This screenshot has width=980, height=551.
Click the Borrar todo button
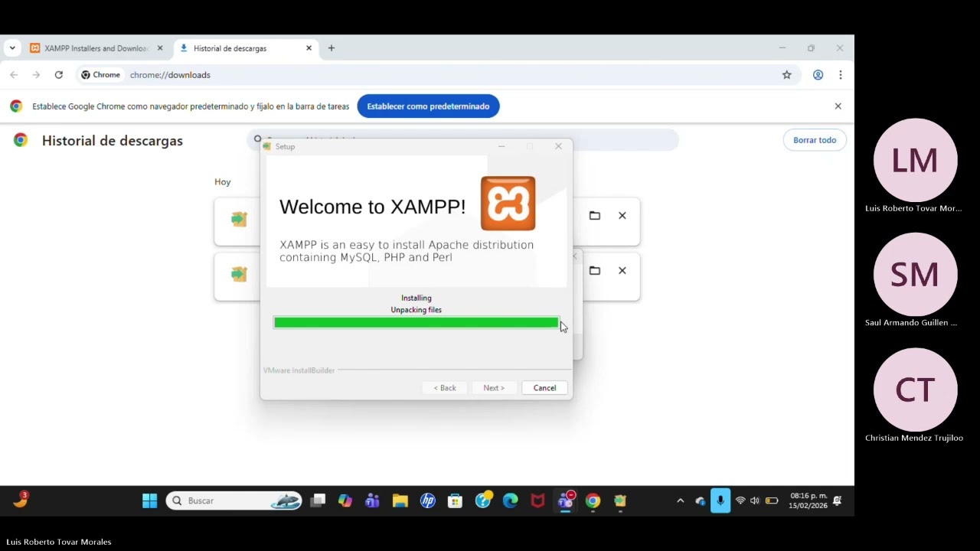(815, 140)
